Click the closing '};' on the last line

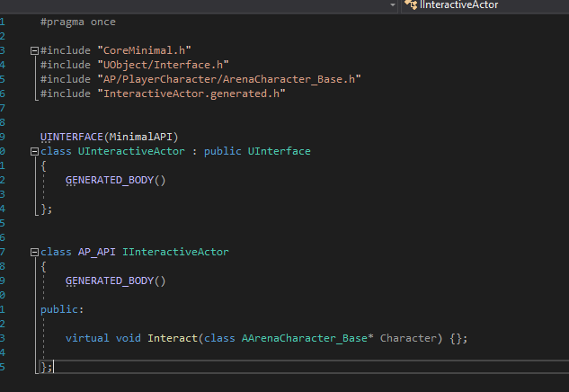click(47, 367)
